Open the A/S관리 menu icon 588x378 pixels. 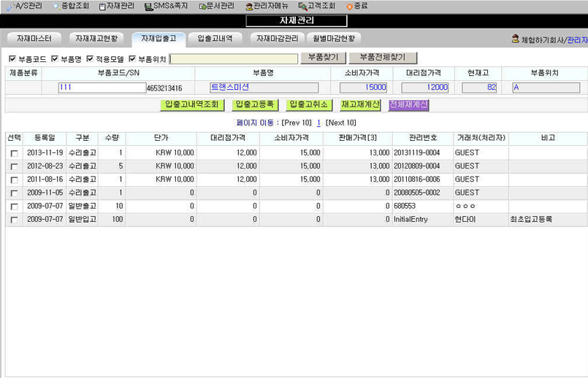point(10,6)
